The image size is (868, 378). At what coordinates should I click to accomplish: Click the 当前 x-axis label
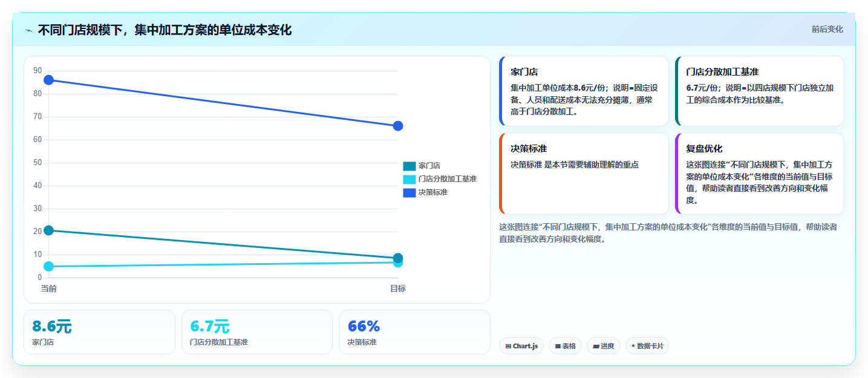click(x=49, y=288)
